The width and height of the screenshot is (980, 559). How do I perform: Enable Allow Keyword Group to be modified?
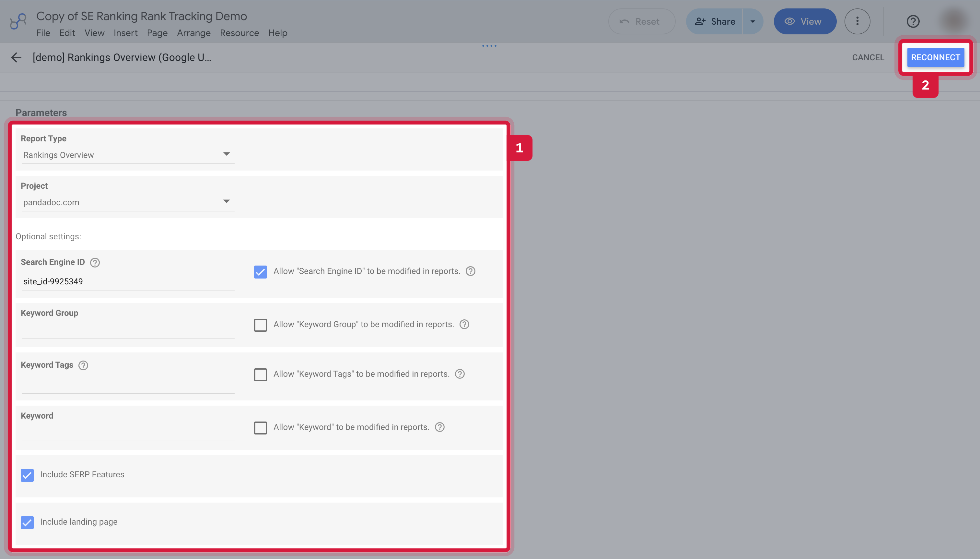coord(261,325)
